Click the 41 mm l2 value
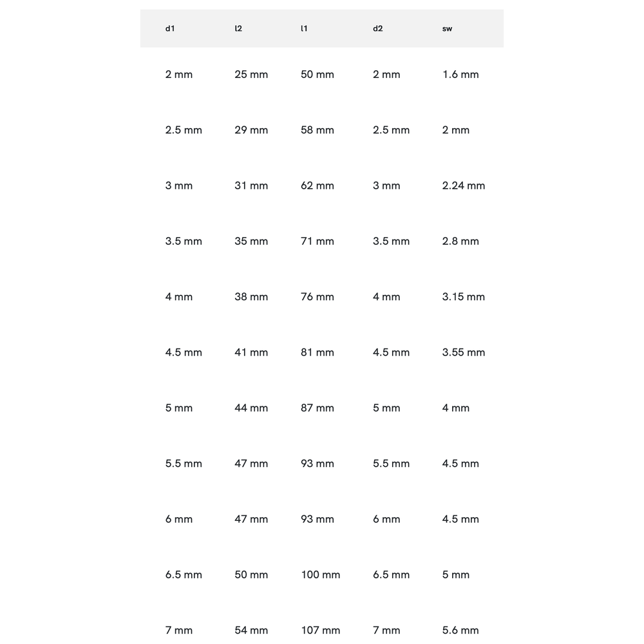This screenshot has height=644, width=644. [251, 352]
